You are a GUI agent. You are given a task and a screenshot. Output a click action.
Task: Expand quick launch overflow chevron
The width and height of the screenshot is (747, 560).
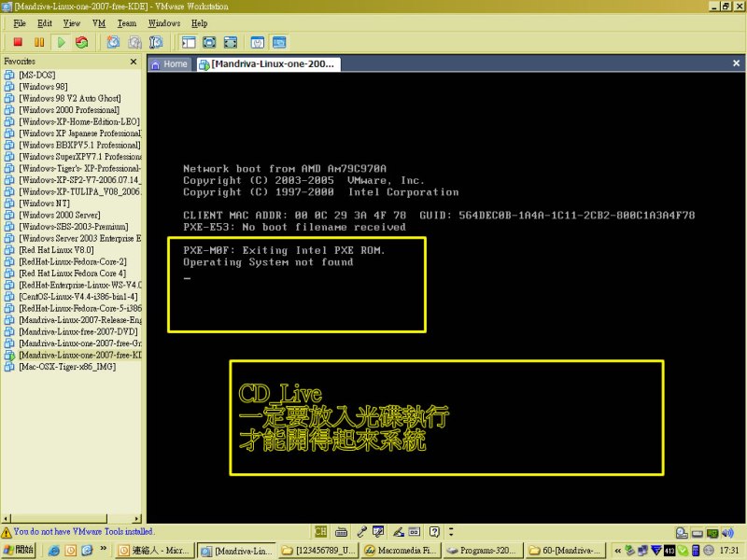tap(103, 549)
